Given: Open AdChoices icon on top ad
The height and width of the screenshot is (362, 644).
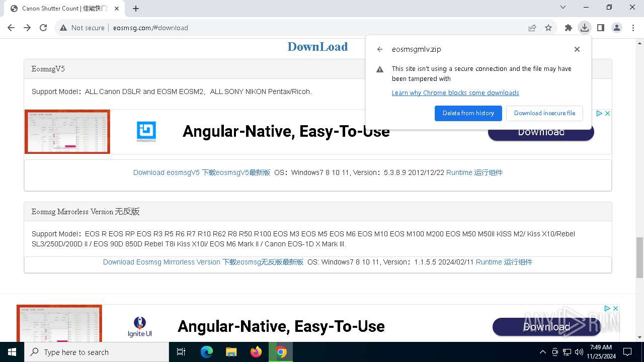Looking at the screenshot, I should [x=599, y=114].
